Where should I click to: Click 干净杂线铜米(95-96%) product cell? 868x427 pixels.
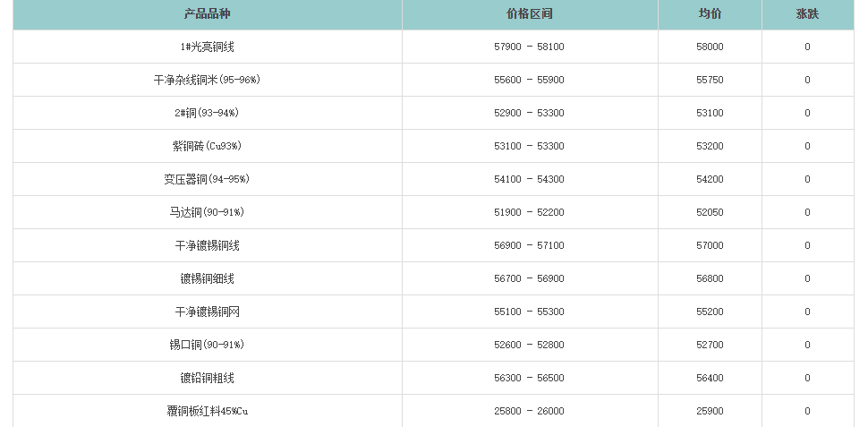tap(207, 80)
